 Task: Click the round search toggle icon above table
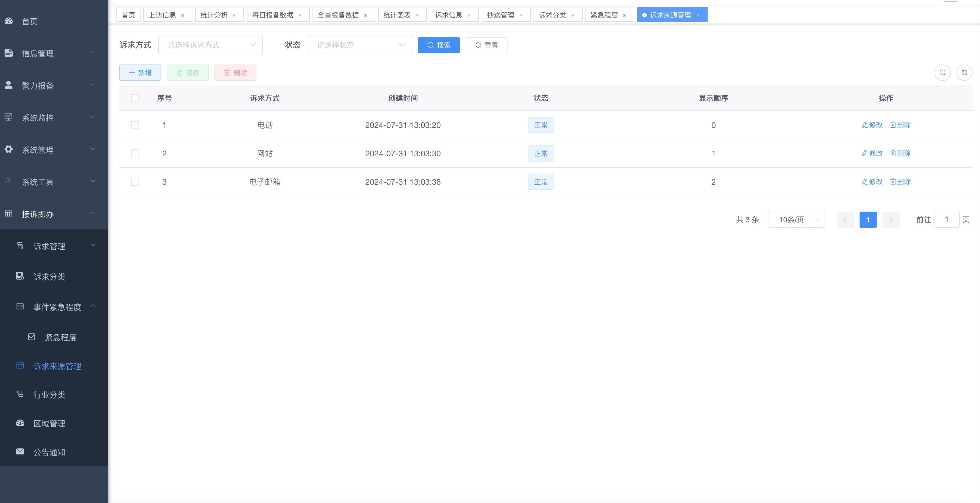942,72
